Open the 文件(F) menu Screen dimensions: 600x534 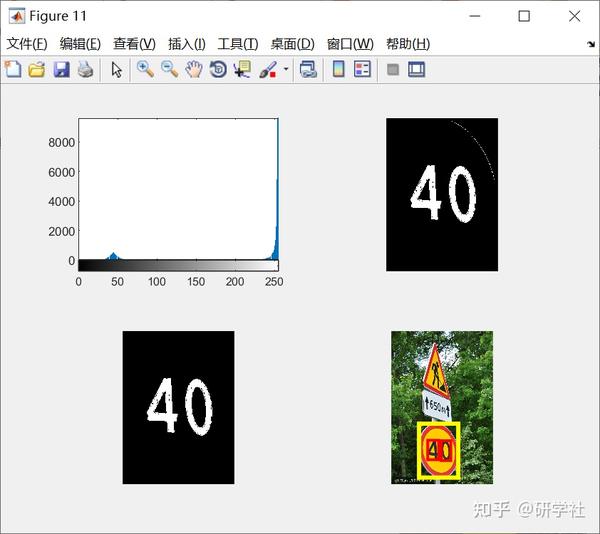pyautogui.click(x=27, y=44)
